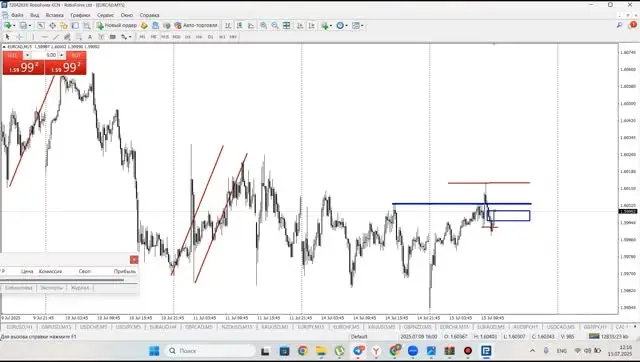This screenshot has width=640, height=362.
Task: Select the Fibonacci retracement tool
Action: tap(79, 37)
